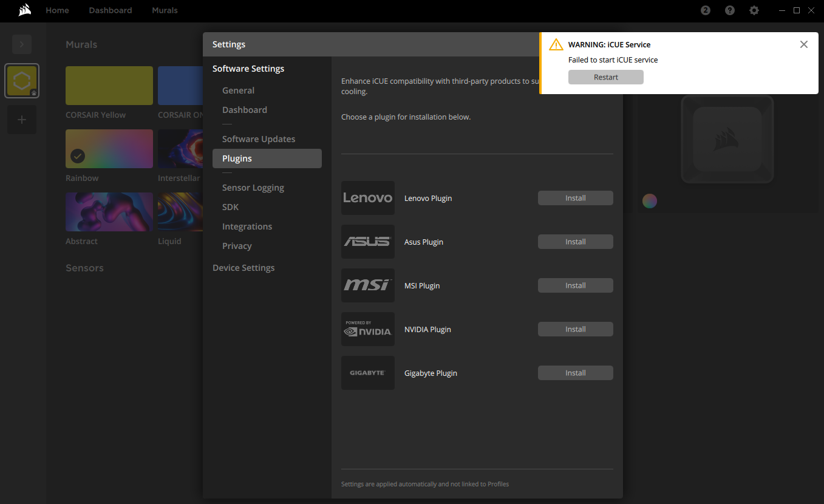
Task: Open the Murals tab
Action: click(x=165, y=10)
